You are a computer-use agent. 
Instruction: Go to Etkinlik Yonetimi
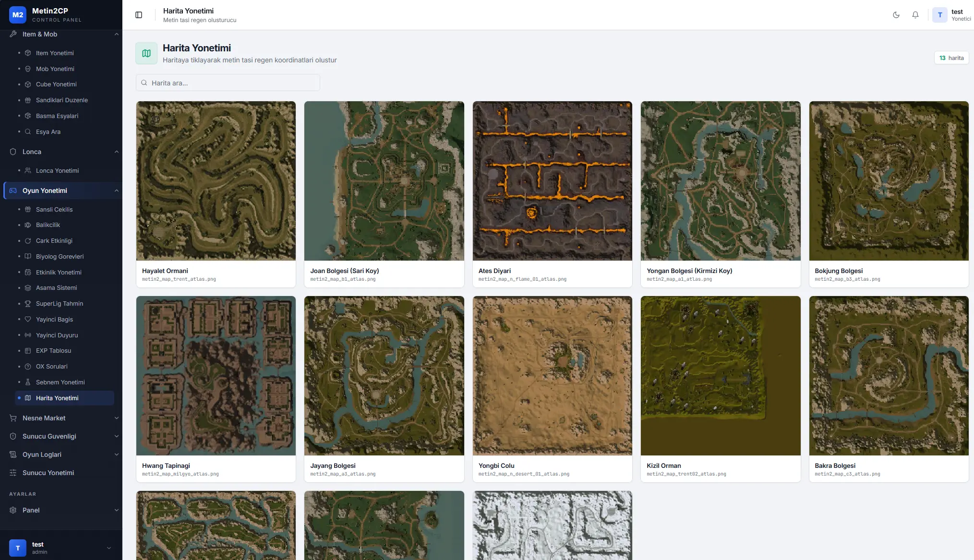tap(65, 272)
